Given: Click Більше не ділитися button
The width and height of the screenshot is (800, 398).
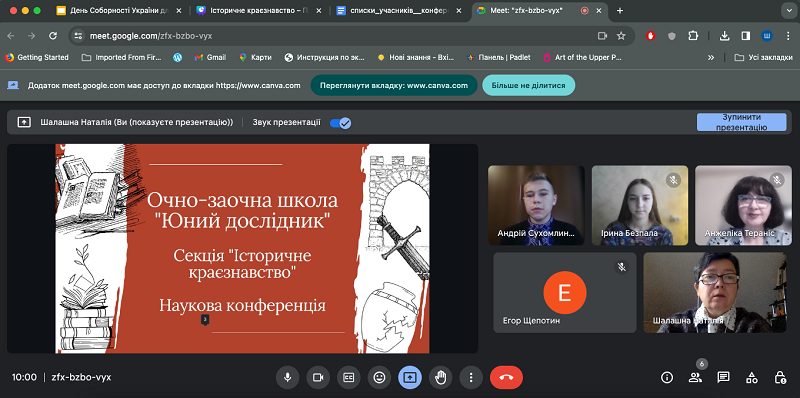Looking at the screenshot, I should pyautogui.click(x=529, y=85).
